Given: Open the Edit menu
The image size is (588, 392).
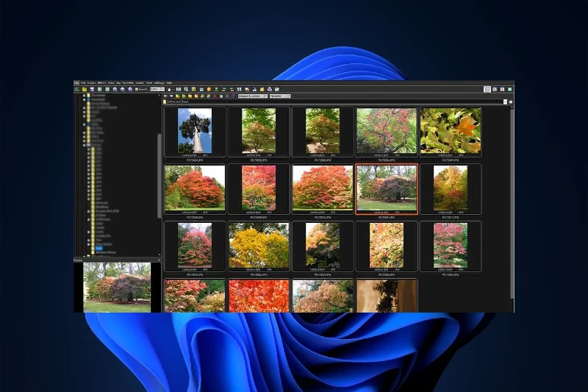Looking at the screenshot, I should pyautogui.click(x=83, y=82).
